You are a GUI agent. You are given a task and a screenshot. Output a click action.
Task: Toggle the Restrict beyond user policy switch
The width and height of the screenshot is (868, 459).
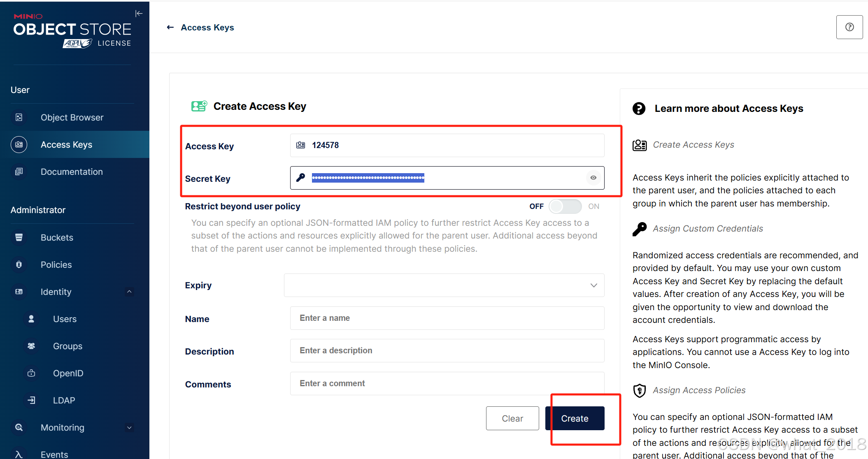click(565, 206)
